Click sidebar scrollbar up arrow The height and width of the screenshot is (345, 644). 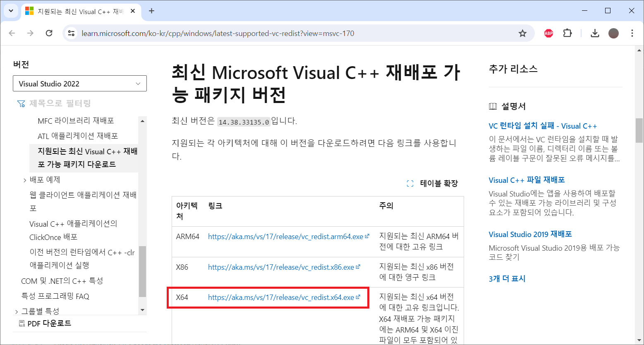pos(142,121)
